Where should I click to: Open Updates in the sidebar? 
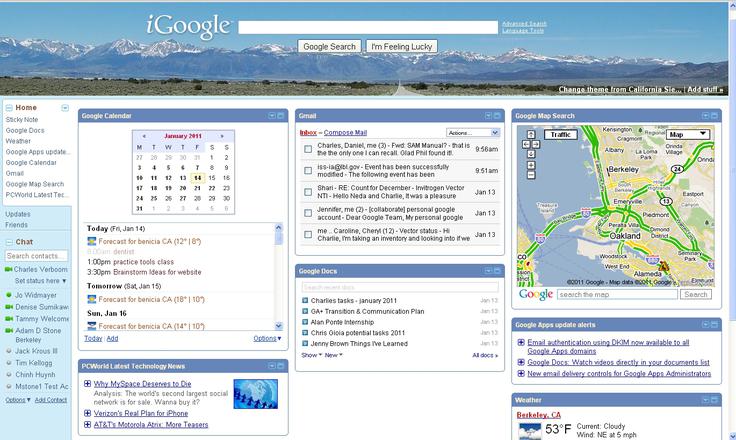tap(18, 214)
